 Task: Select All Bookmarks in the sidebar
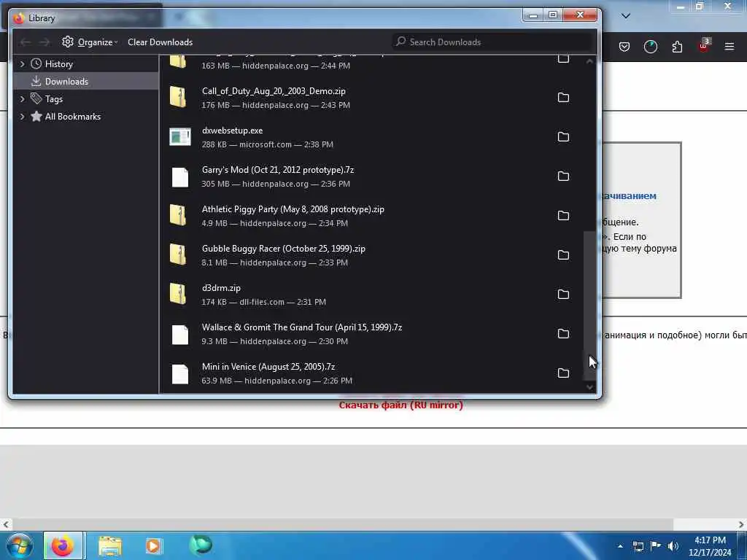pos(86,117)
